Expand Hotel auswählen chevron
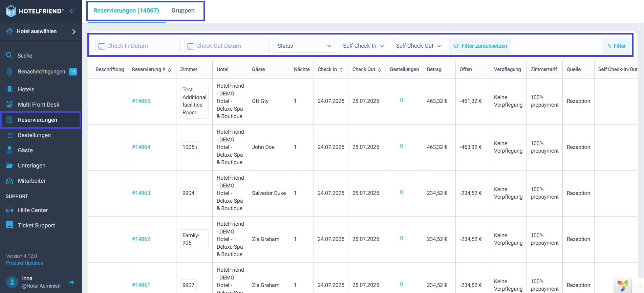 (x=74, y=31)
